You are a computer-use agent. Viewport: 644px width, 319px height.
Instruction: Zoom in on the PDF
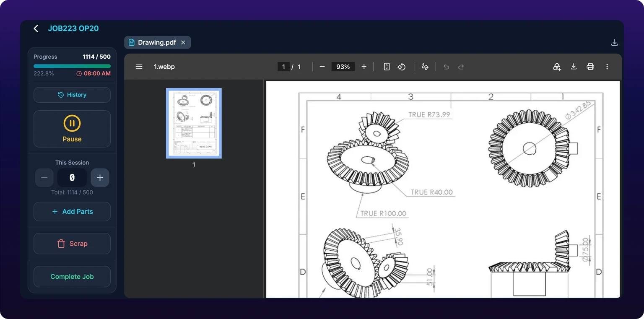(364, 67)
